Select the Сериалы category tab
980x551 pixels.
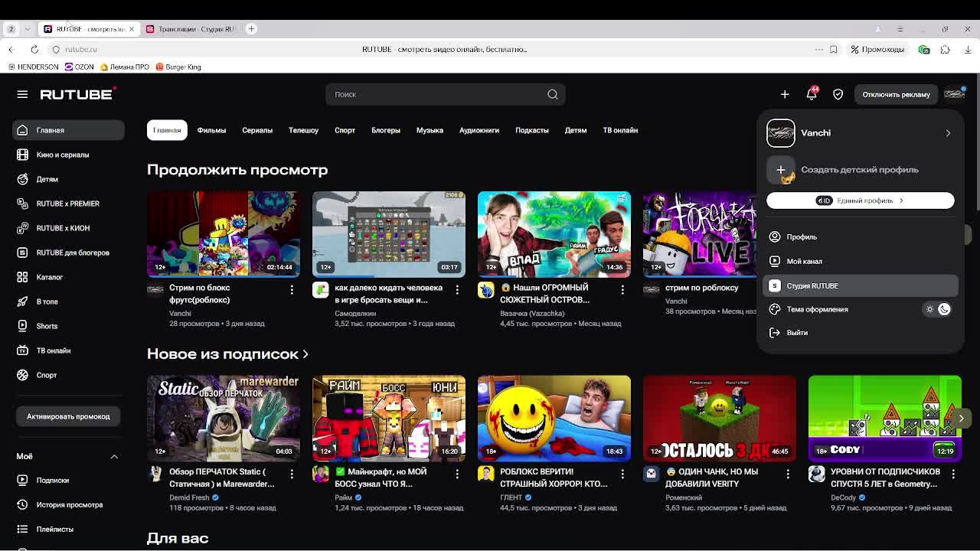click(x=257, y=130)
